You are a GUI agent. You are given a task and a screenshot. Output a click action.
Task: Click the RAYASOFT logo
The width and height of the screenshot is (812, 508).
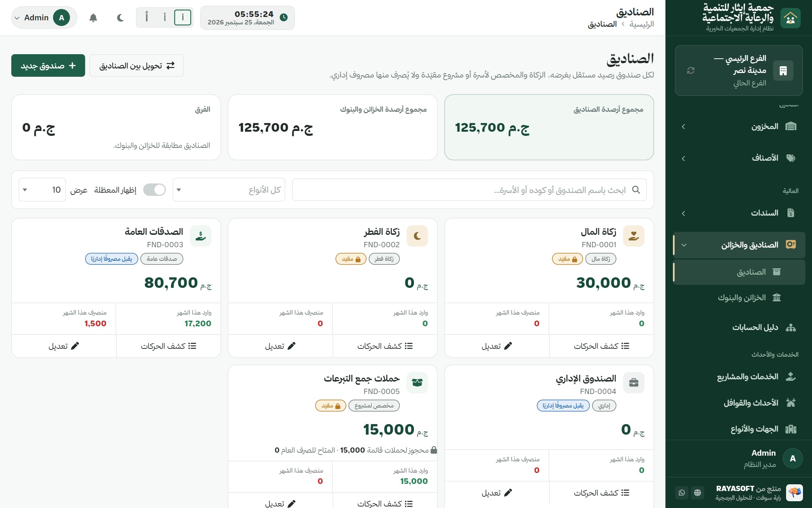[x=794, y=493]
